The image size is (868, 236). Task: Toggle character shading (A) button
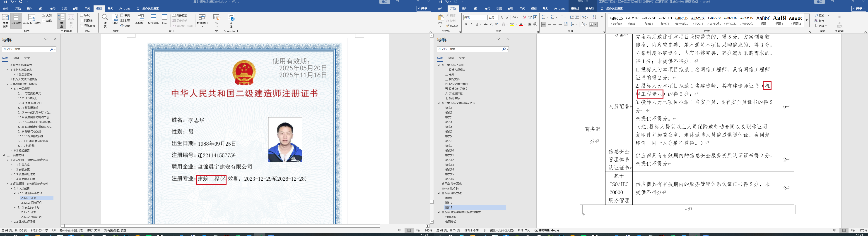point(530,24)
